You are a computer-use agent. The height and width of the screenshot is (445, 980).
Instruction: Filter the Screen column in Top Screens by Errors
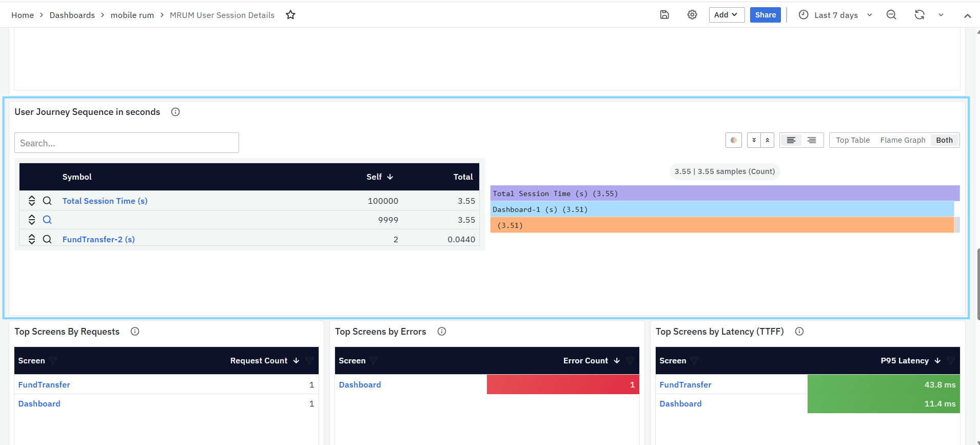tap(374, 361)
